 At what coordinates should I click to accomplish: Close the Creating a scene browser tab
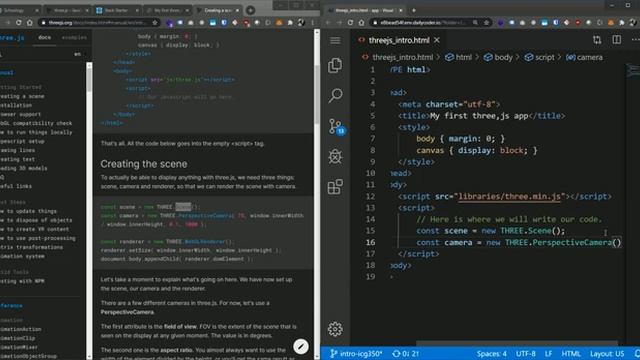pyautogui.click(x=238, y=10)
